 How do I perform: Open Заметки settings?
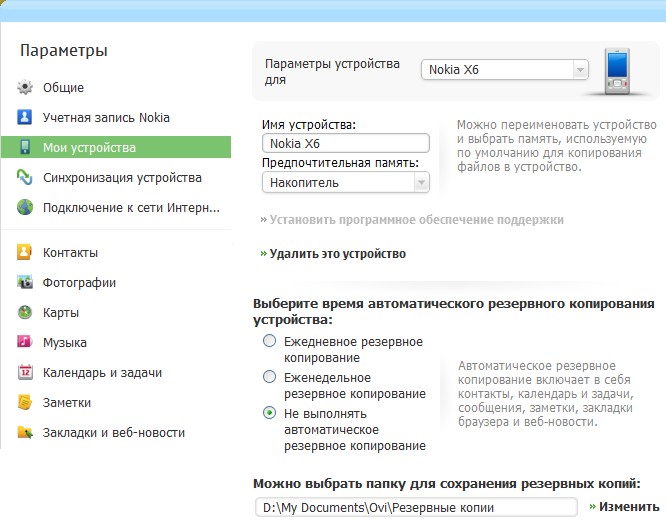(67, 403)
